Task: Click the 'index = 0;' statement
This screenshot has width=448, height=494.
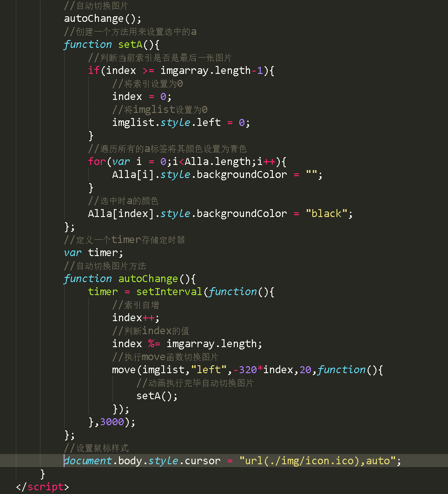Action: click(142, 97)
